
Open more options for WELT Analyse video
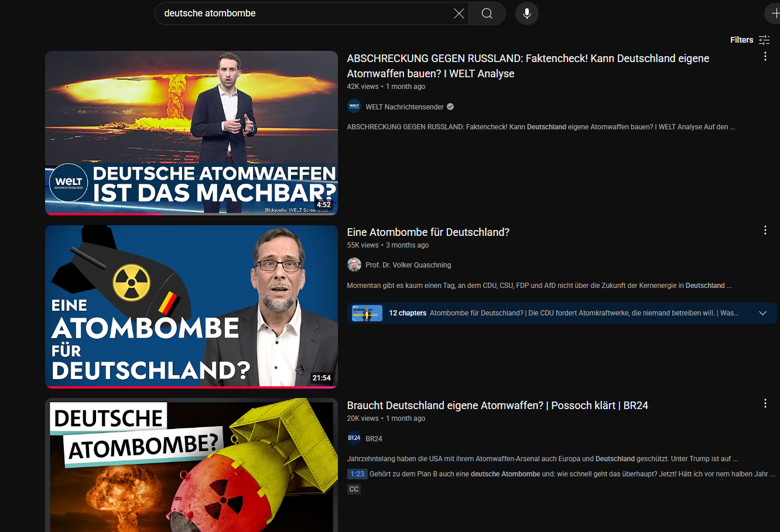pyautogui.click(x=765, y=56)
